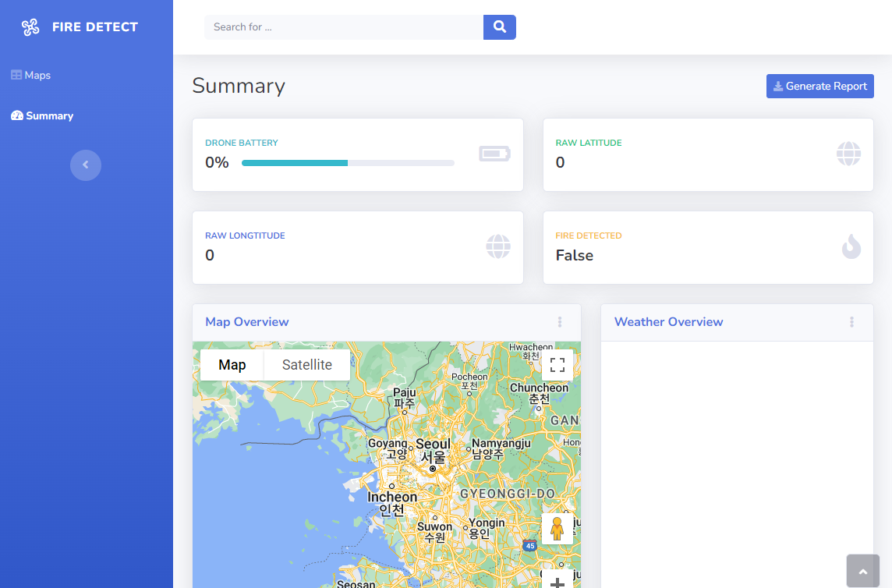Collapse the sidebar with the chevron toggle
Viewport: 892px width, 588px height.
(86, 165)
